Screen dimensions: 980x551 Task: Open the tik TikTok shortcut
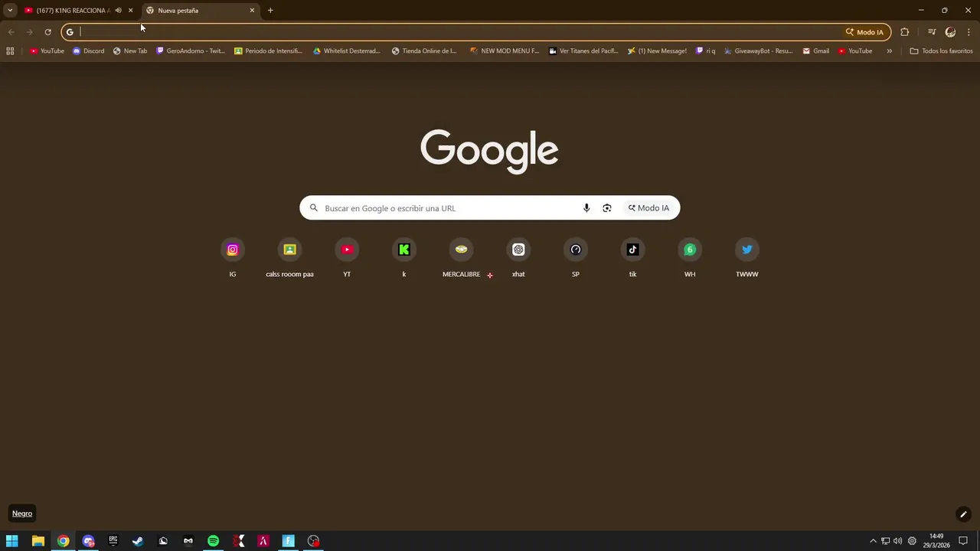click(632, 257)
